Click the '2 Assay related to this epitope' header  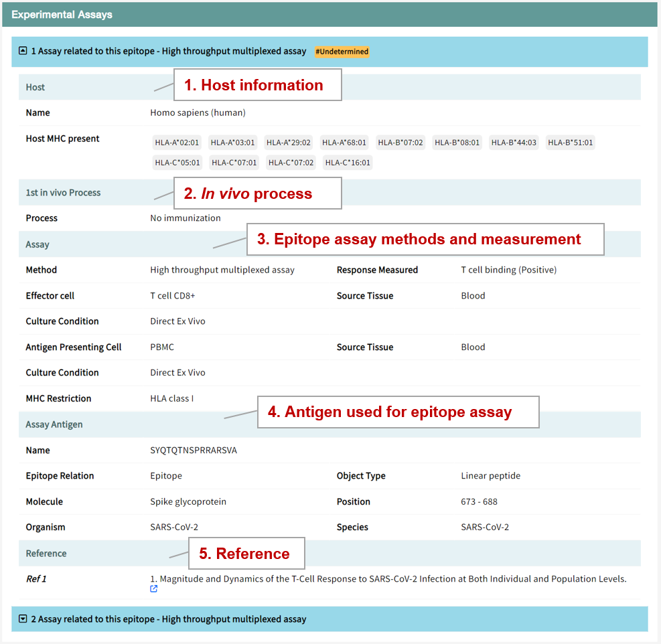point(169,619)
